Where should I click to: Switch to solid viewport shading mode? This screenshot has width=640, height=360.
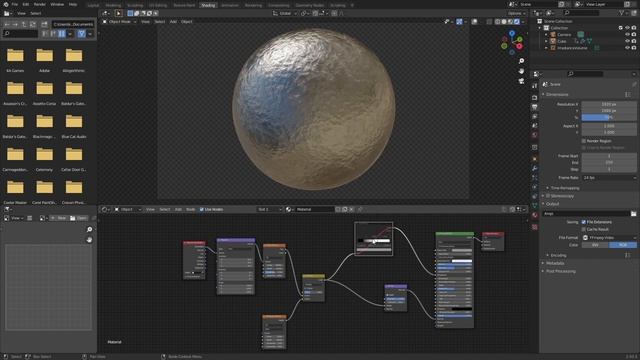[504, 22]
